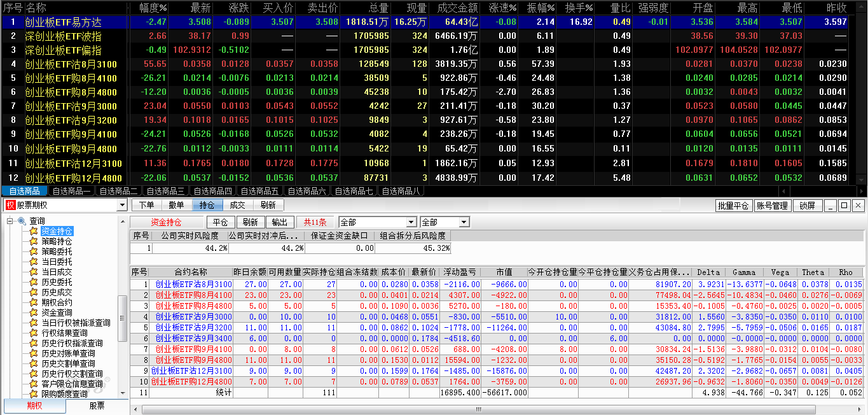The height and width of the screenshot is (415, 868).
Task: Click the star icon beside 策略持仓
Action: pos(34,241)
